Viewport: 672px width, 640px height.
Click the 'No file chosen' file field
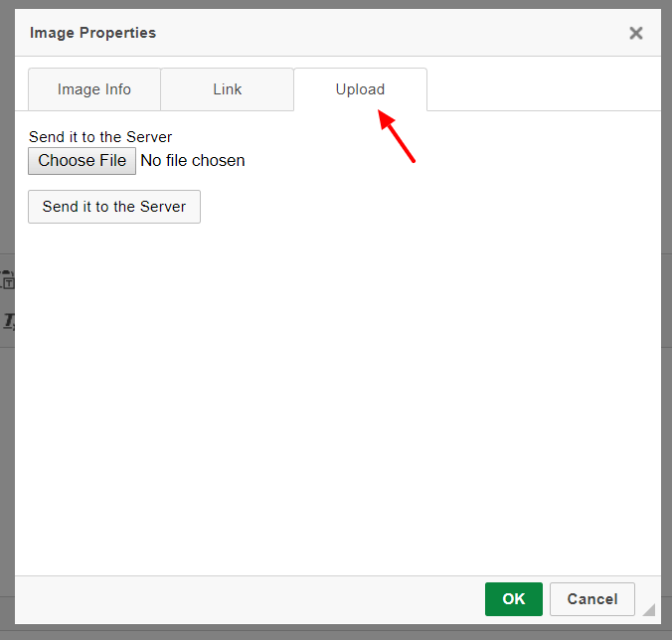(193, 161)
